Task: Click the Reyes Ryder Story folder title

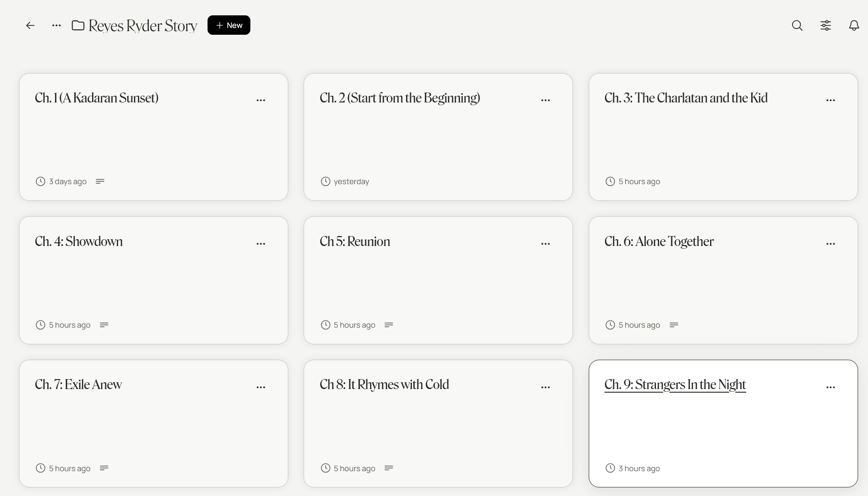Action: [143, 26]
